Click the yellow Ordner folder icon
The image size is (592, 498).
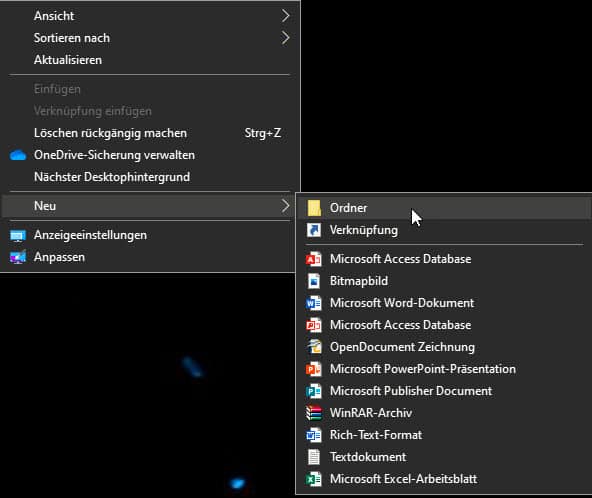coord(314,208)
